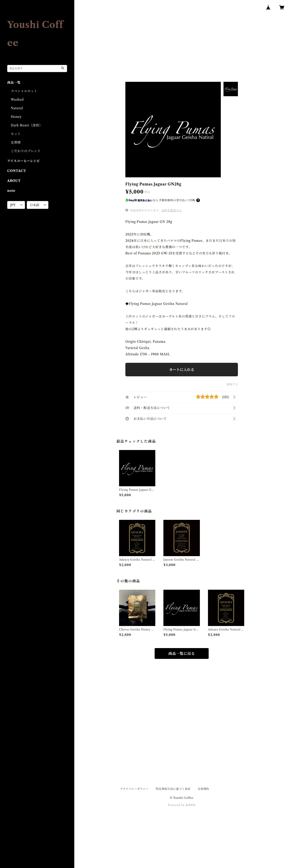
Task: Expand the 送料・配送方法について row chevron
Action: tap(234, 408)
